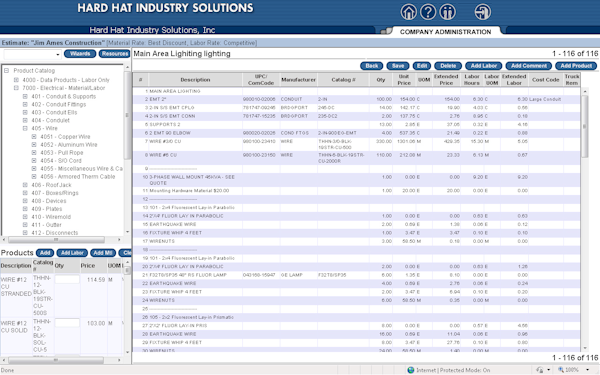
Task: Collapse the Product Catalog tree root
Action: [x=7, y=70]
